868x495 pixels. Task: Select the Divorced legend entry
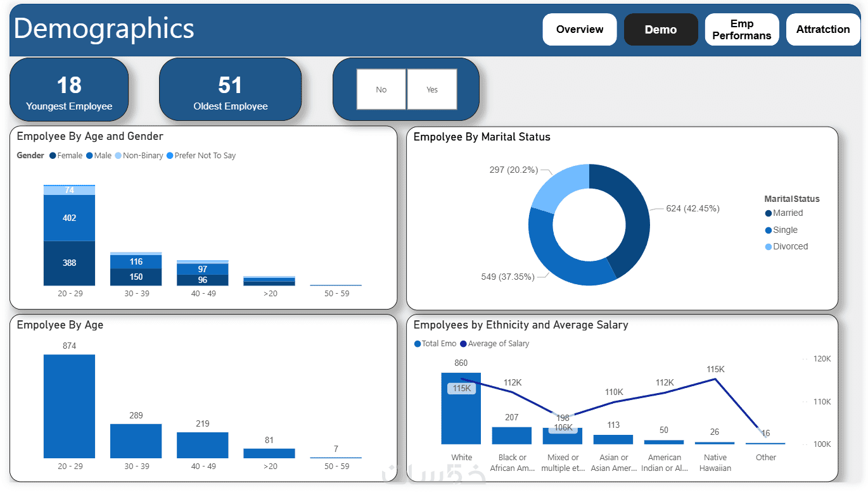[786, 247]
